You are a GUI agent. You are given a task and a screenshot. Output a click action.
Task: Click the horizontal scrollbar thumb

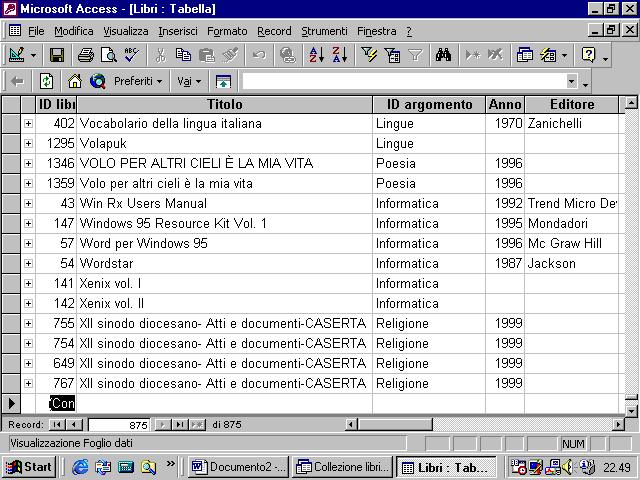point(395,424)
